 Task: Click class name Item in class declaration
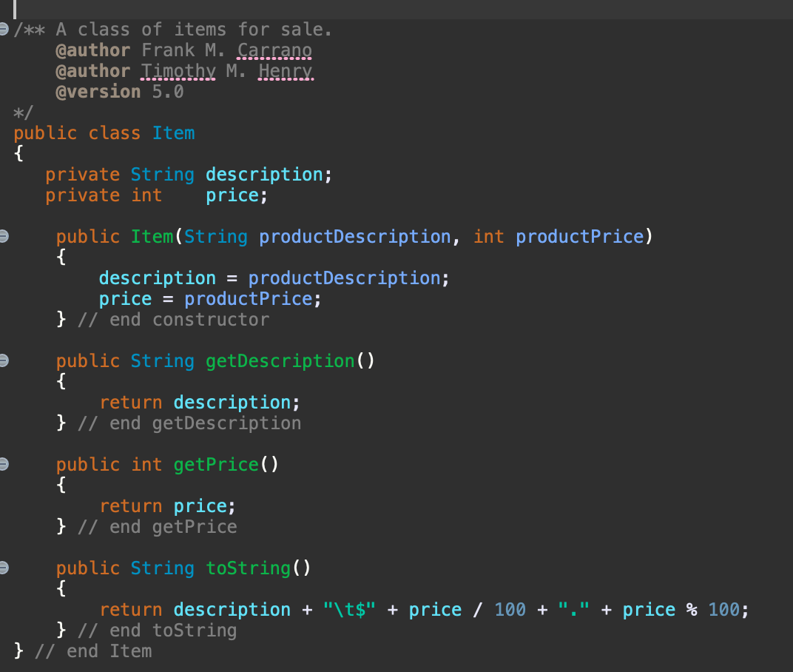[x=173, y=133]
